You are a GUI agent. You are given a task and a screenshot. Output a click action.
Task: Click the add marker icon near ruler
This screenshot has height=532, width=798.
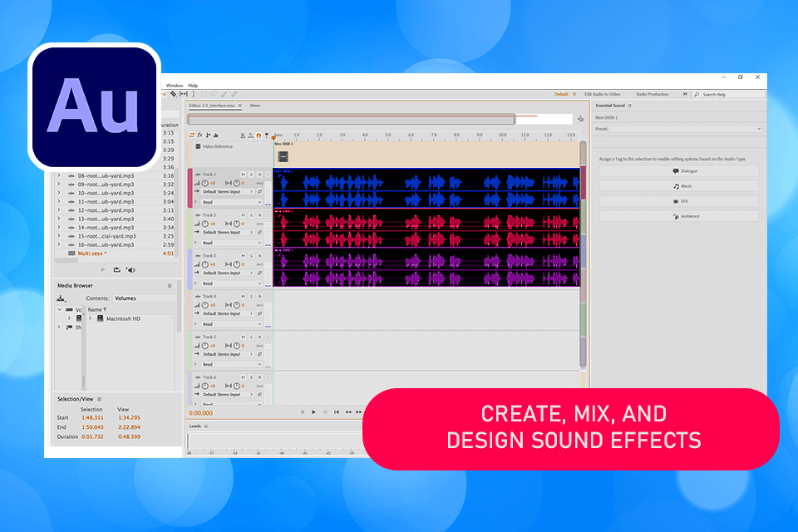click(266, 135)
